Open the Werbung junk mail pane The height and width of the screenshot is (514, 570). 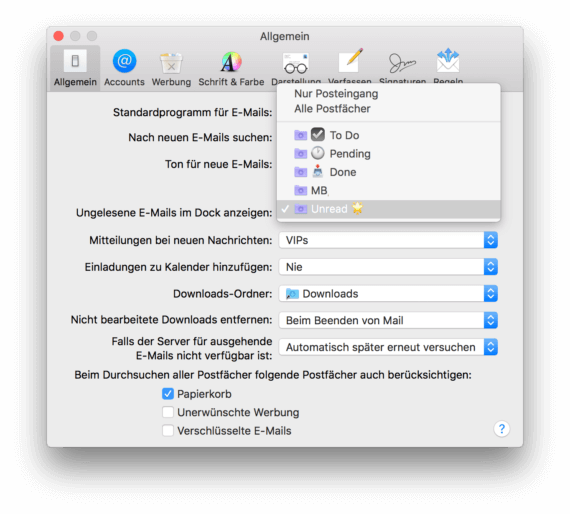click(x=171, y=68)
